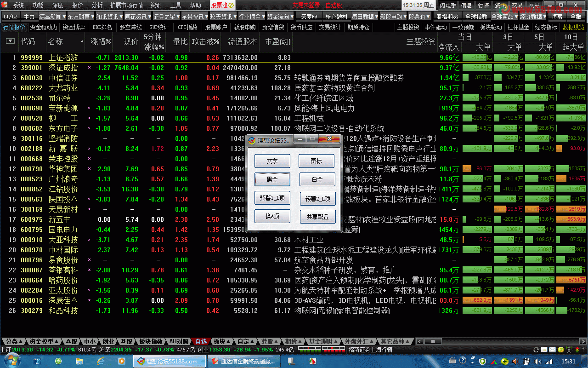
Task: Select the 太龙药业 stock name
Action: [63, 88]
